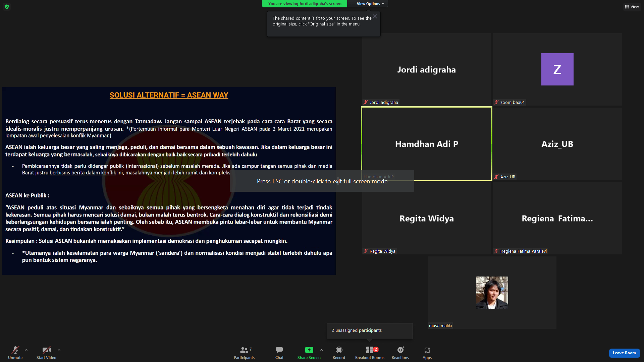Unmute the microphone
Viewport: 644px width, 362px height.
coord(15,353)
